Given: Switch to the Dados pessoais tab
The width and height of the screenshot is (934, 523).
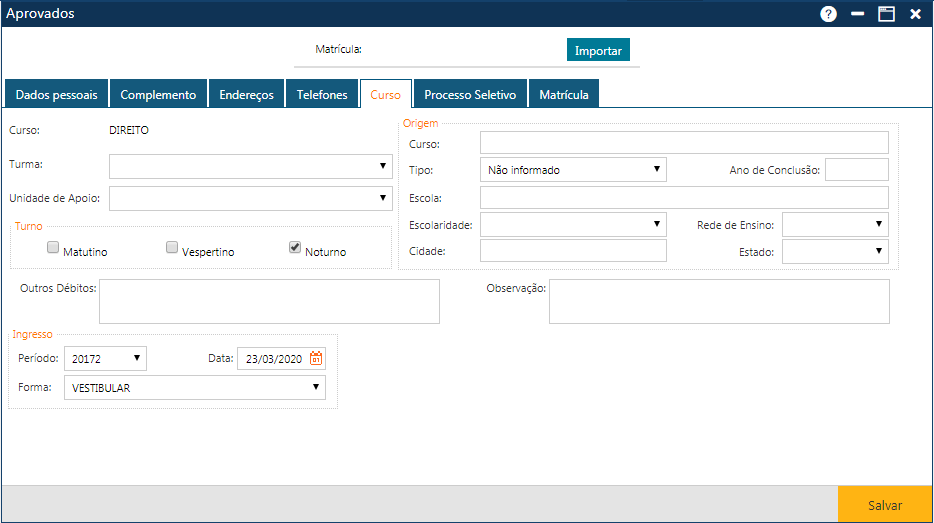Looking at the screenshot, I should point(57,95).
